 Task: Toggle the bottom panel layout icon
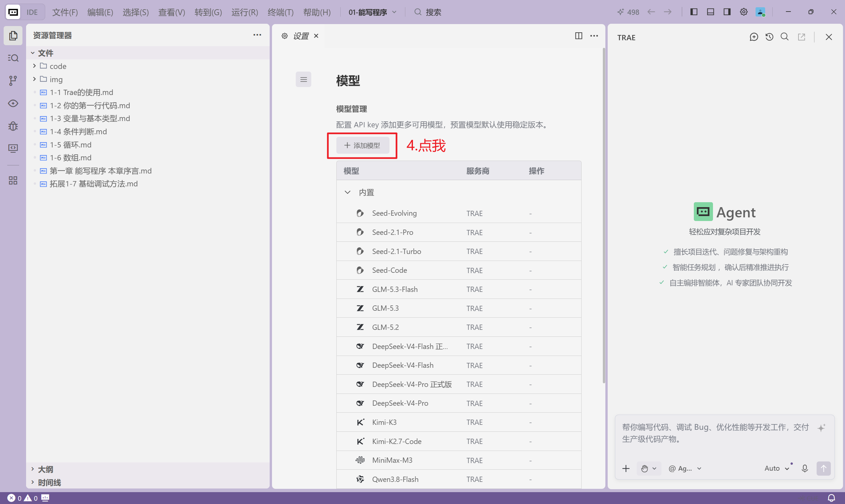(x=710, y=12)
